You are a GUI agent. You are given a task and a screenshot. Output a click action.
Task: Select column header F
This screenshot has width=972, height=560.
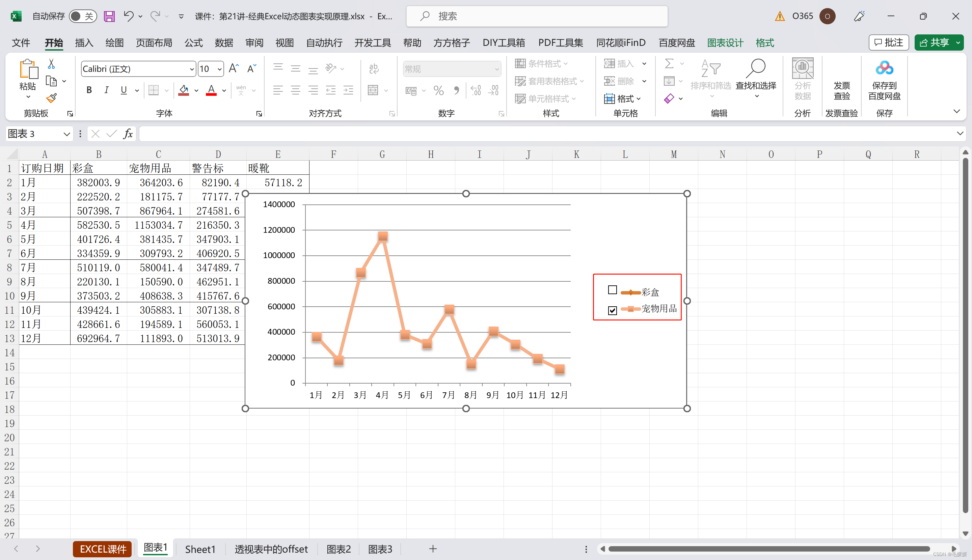coord(333,154)
